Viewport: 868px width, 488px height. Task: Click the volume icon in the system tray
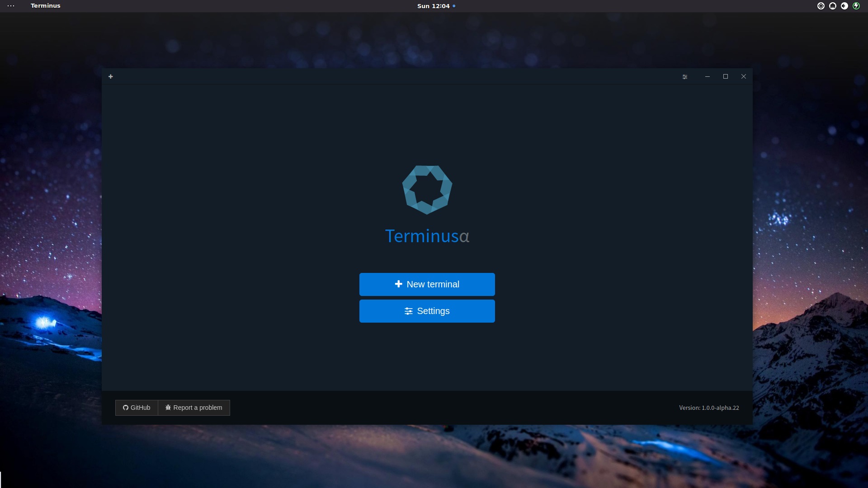(844, 6)
